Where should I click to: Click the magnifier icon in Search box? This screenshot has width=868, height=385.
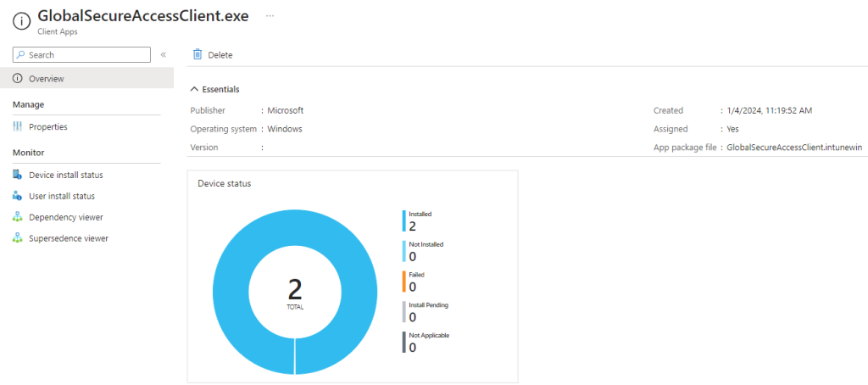(20, 55)
